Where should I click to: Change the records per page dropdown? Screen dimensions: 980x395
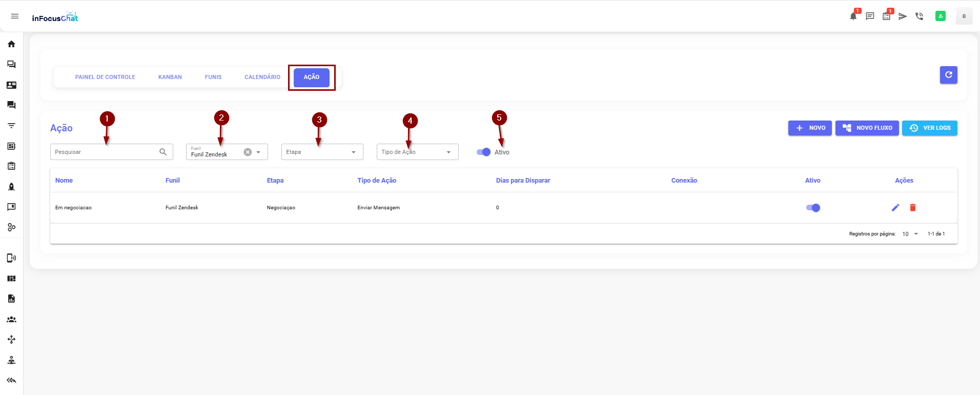click(910, 234)
